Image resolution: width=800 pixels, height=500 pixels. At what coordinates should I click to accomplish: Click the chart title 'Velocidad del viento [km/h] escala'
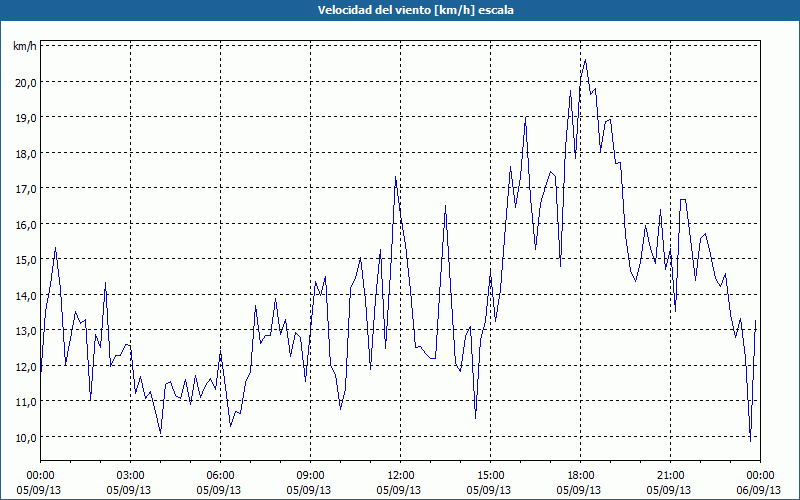pyautogui.click(x=415, y=10)
